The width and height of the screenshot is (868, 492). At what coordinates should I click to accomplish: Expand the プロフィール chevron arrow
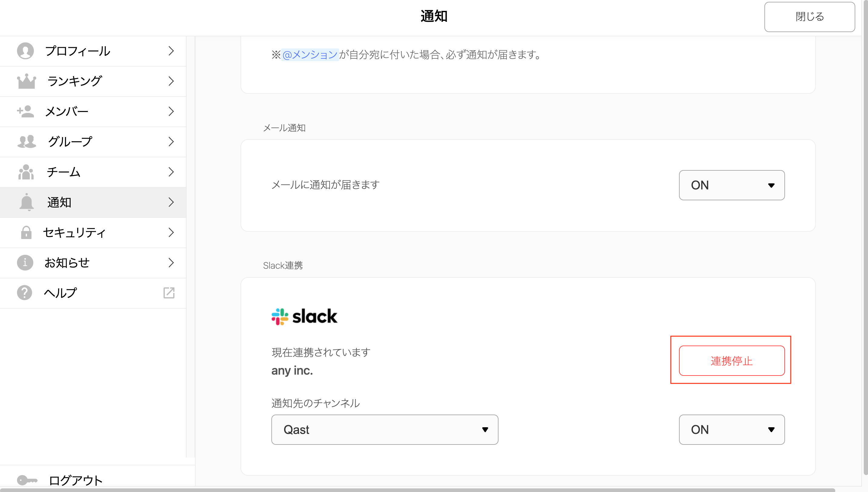pyautogui.click(x=171, y=51)
